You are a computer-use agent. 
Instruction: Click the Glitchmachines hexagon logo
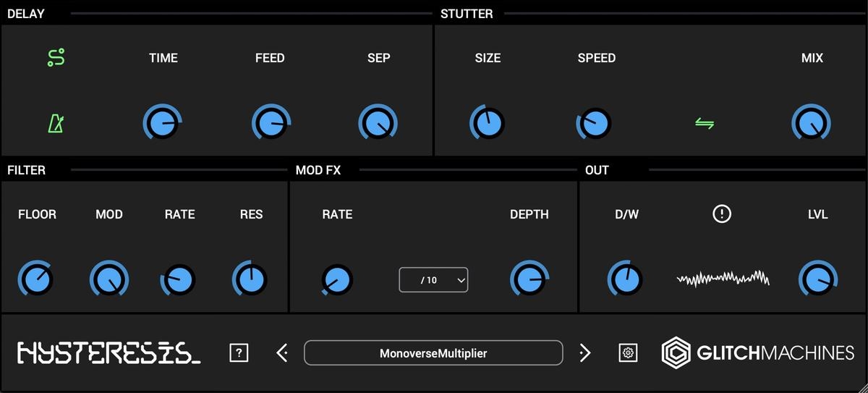[x=676, y=352]
